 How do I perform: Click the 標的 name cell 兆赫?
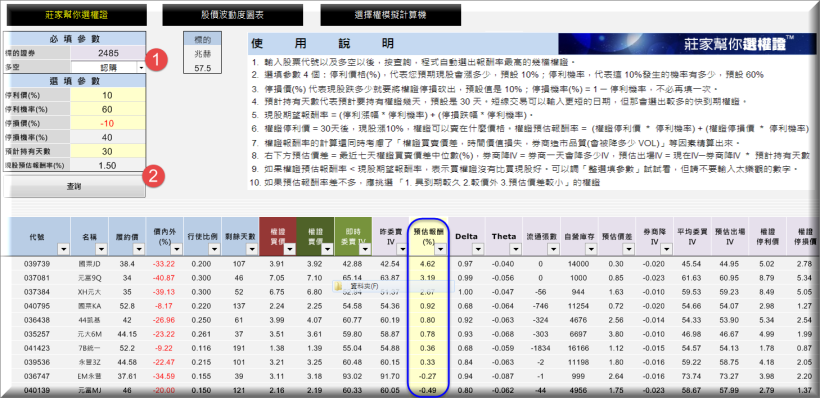tap(202, 53)
